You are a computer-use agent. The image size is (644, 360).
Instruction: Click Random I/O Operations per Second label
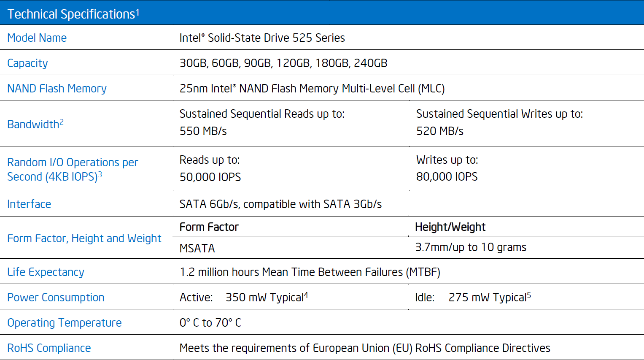point(73,169)
